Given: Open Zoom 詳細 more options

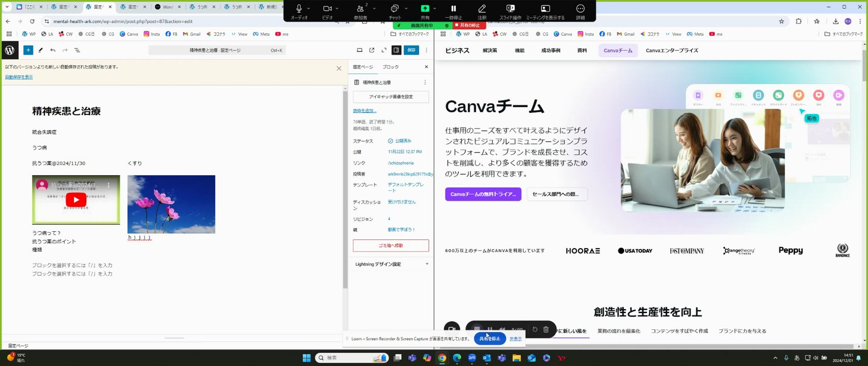Looking at the screenshot, I should (580, 11).
